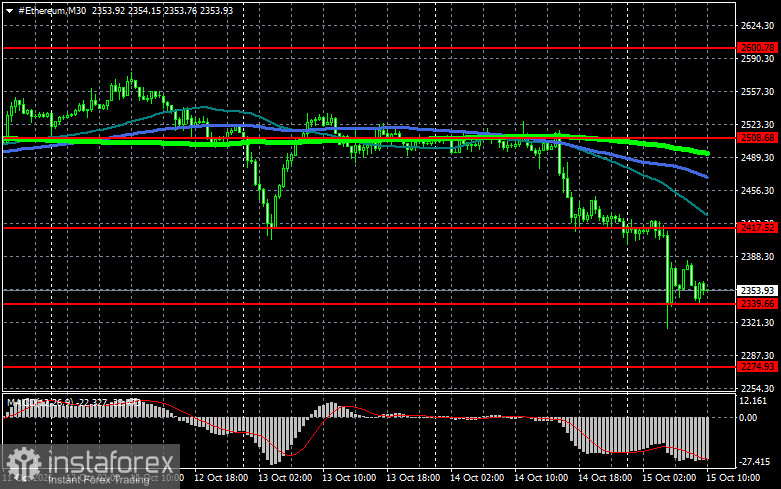Click the 2523.30 price axis value

coord(757,124)
